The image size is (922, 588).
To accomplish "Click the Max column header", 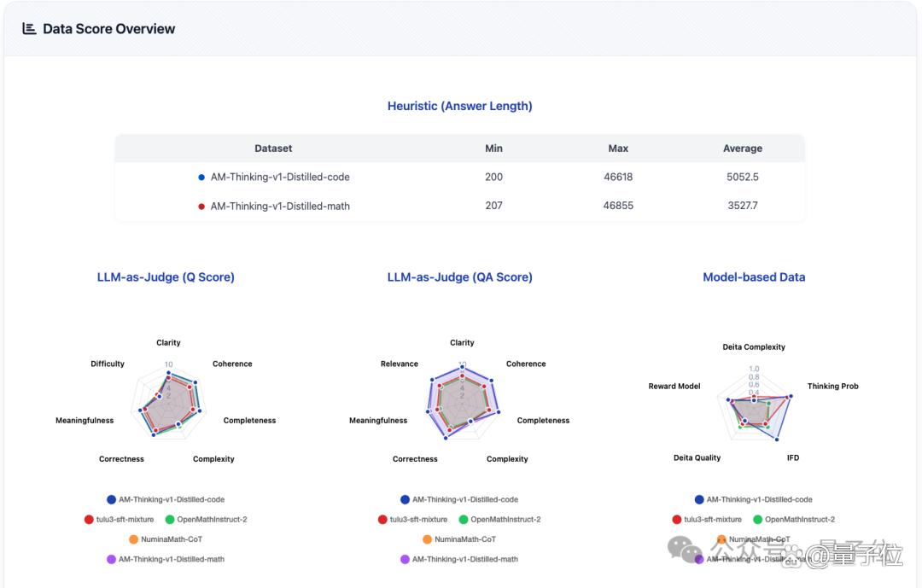I will (x=618, y=148).
